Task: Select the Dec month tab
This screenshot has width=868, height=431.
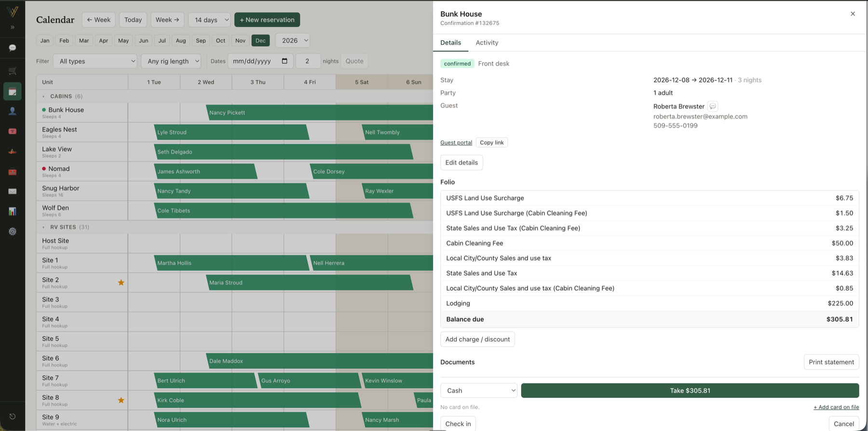Action: [x=260, y=40]
